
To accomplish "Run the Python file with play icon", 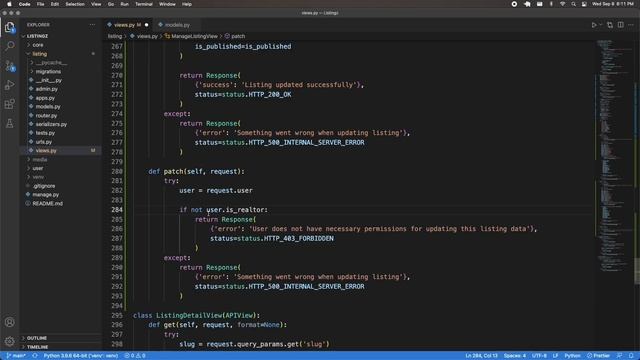I will [x=594, y=25].
